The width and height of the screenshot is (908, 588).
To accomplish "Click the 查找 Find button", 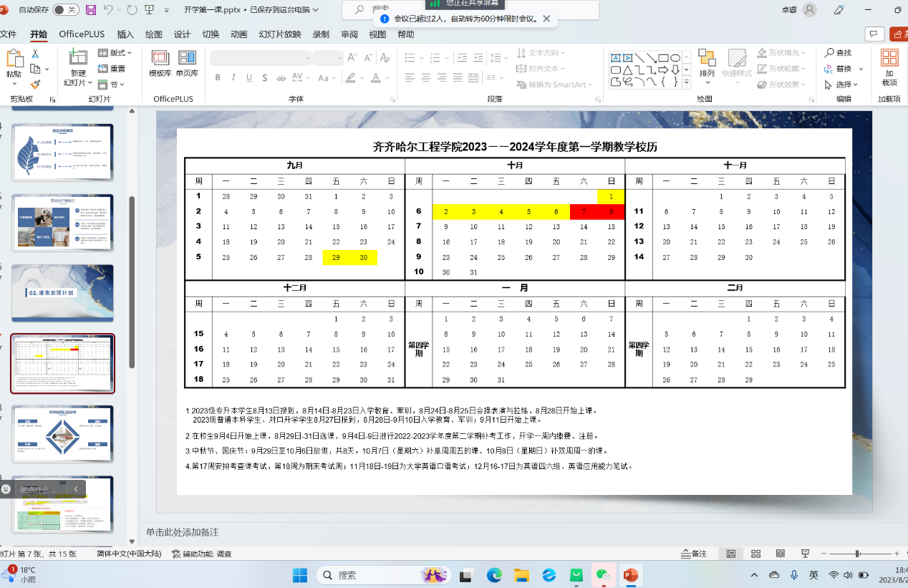I will point(839,53).
